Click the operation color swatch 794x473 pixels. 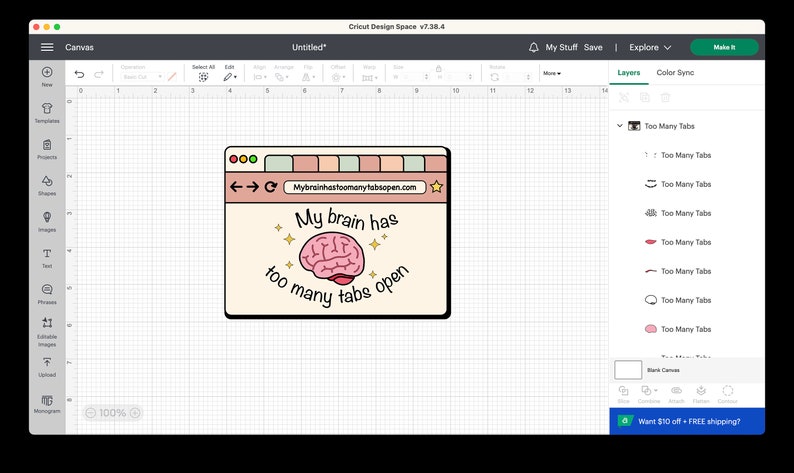point(172,77)
